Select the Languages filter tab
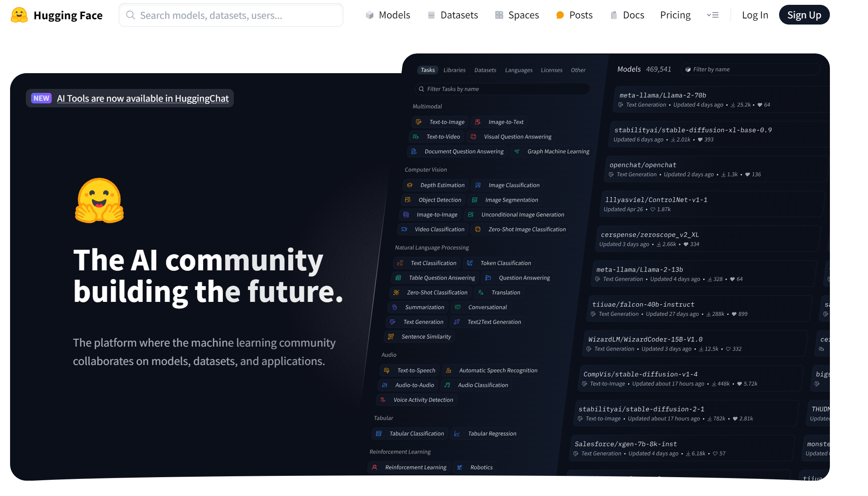Screen dimensions: 868x496 (519, 70)
